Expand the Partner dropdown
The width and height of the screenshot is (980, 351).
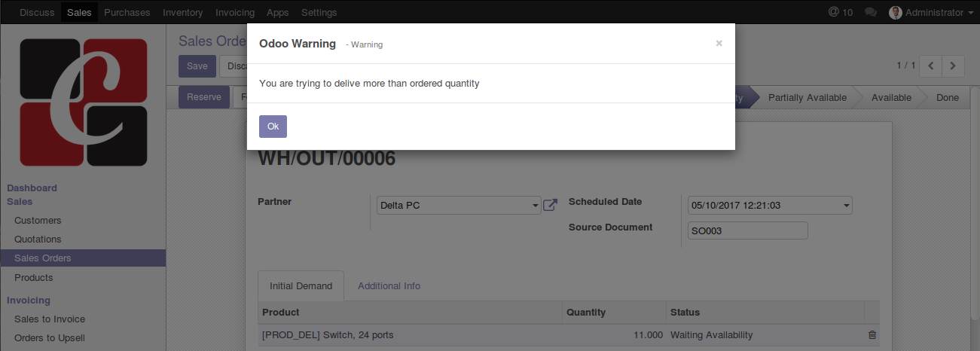coord(535,206)
